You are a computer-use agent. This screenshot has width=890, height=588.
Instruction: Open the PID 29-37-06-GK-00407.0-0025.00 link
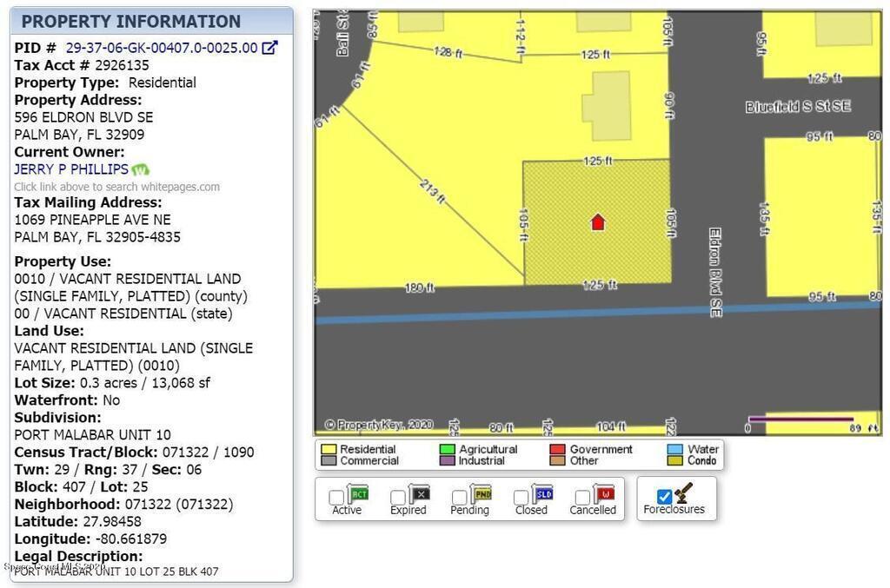162,48
